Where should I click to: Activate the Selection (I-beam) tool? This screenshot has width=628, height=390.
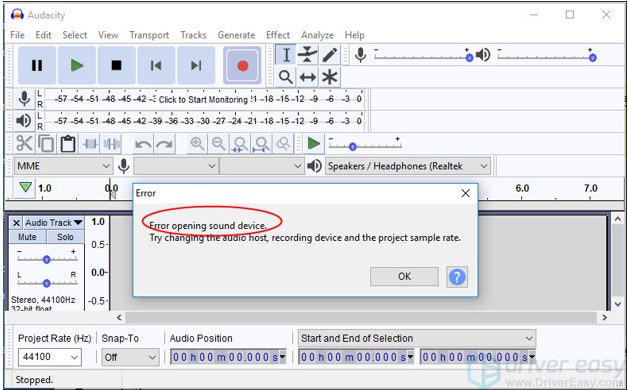pyautogui.click(x=286, y=55)
